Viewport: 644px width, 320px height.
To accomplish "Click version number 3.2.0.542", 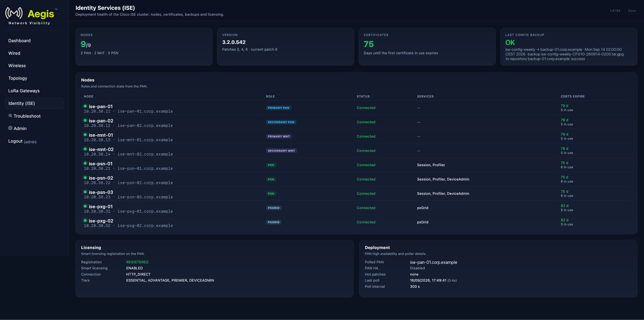I will click(234, 42).
